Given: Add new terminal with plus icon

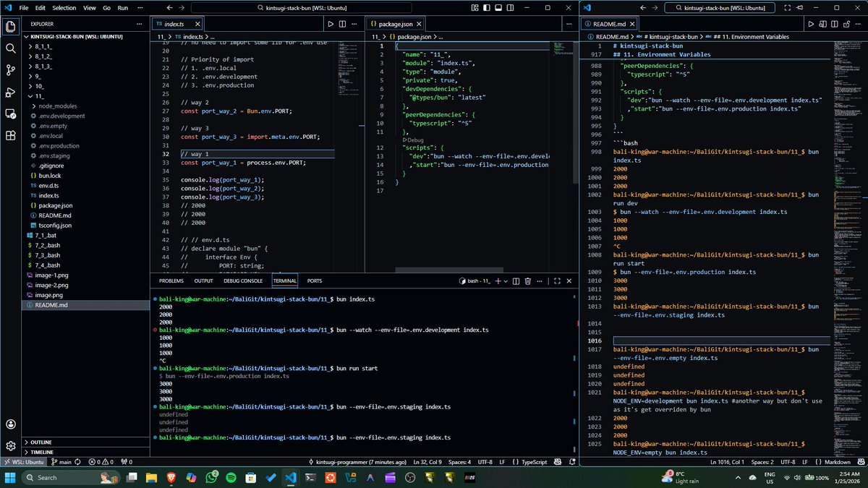Looking at the screenshot, I should [498, 281].
